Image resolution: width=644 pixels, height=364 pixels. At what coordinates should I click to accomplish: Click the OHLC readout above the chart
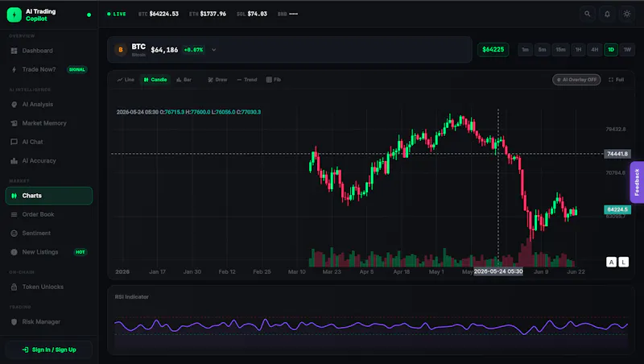click(188, 112)
